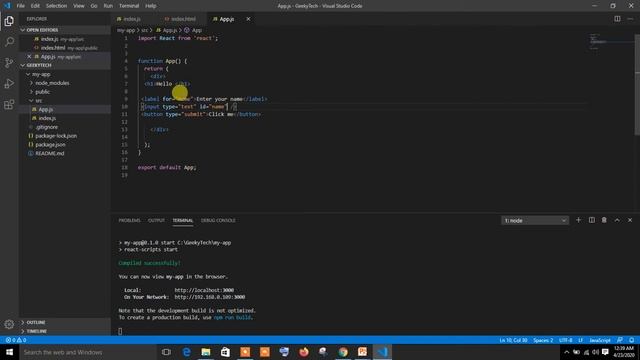The height and width of the screenshot is (360, 640).
Task: Open the Go menu
Action: click(x=94, y=6)
